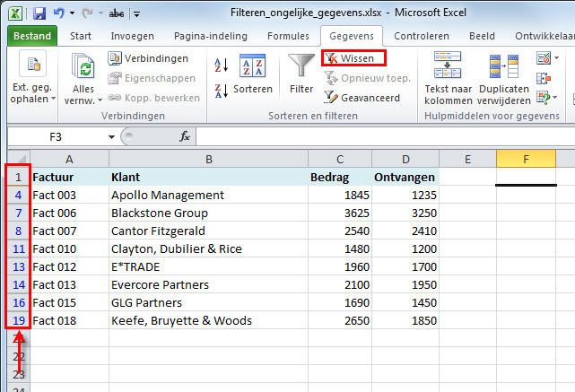Select row header 22

click(x=19, y=356)
